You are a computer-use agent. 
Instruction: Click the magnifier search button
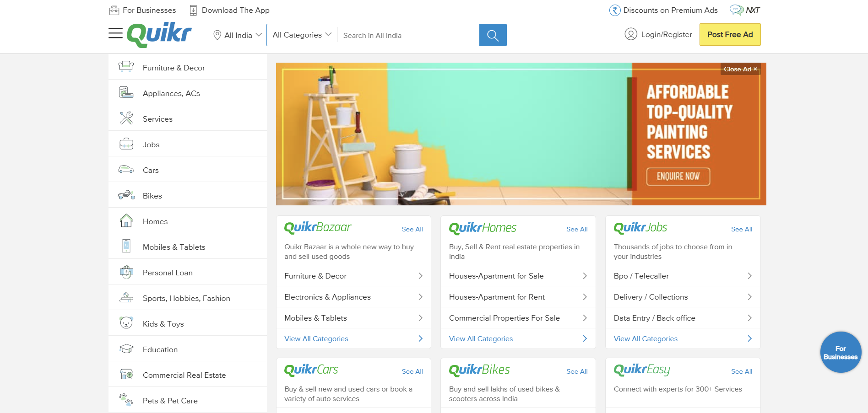click(493, 35)
